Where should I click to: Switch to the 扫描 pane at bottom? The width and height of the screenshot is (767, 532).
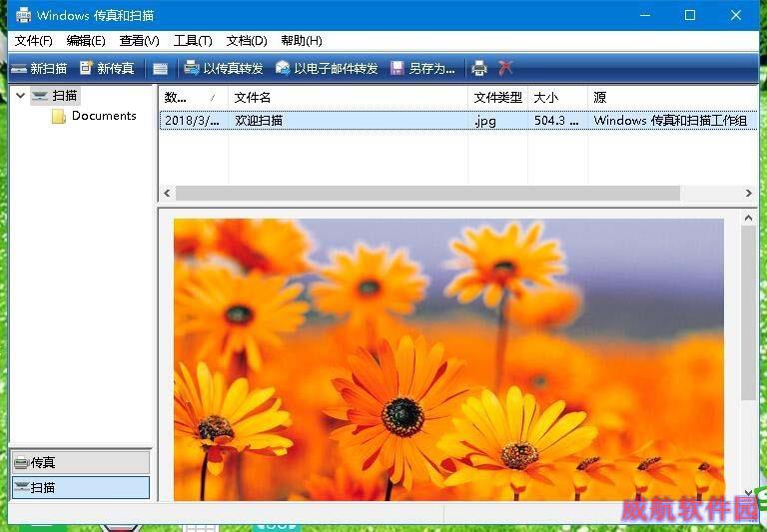(81, 487)
